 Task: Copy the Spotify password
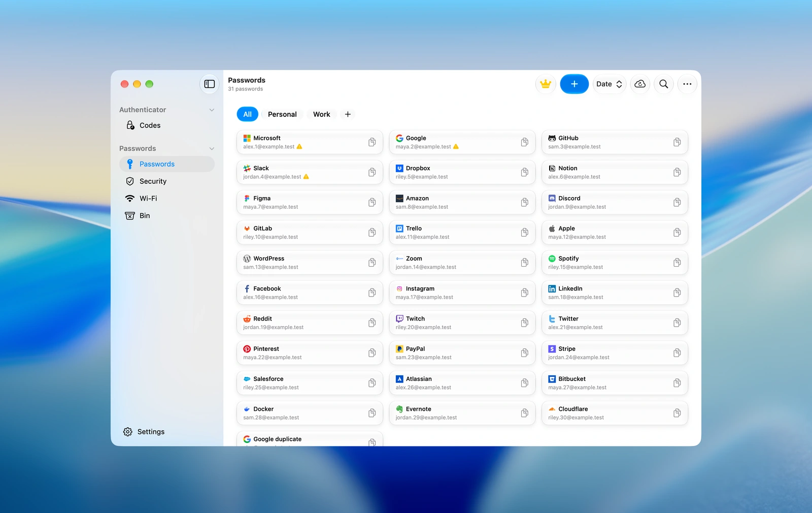[x=677, y=263]
